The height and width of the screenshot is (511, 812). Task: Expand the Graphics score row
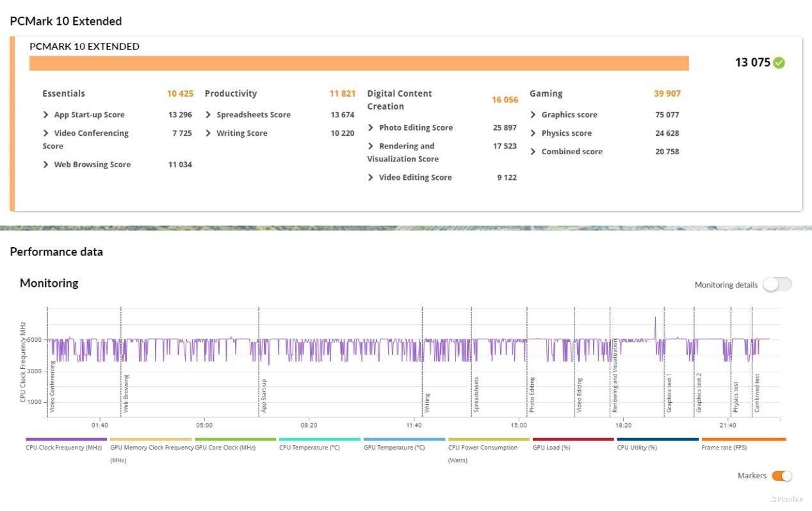click(x=533, y=115)
